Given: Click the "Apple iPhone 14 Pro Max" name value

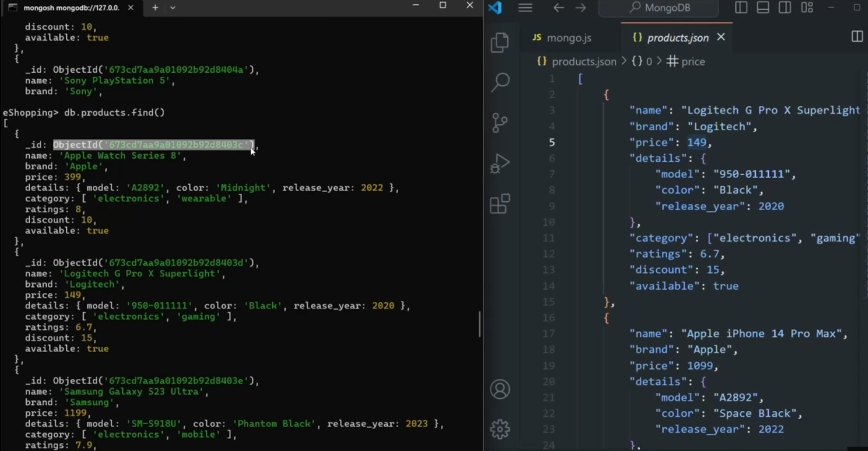Looking at the screenshot, I should point(762,334).
